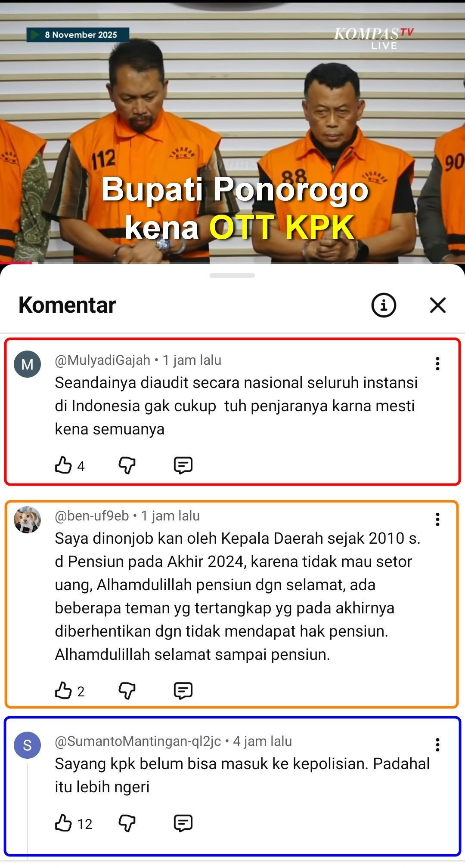465x868 pixels.
Task: Dislike the comment by @MulyadiGajah
Action: 127,465
